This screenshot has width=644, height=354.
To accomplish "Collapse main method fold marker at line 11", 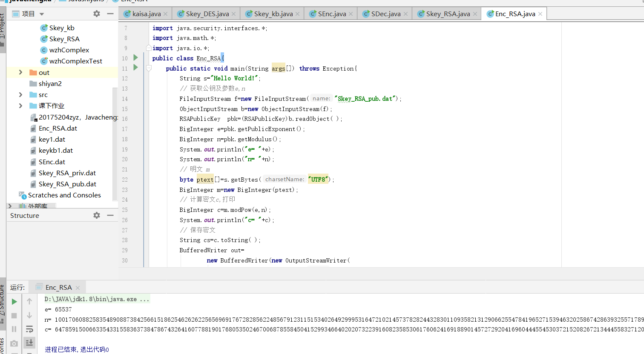I will [149, 68].
